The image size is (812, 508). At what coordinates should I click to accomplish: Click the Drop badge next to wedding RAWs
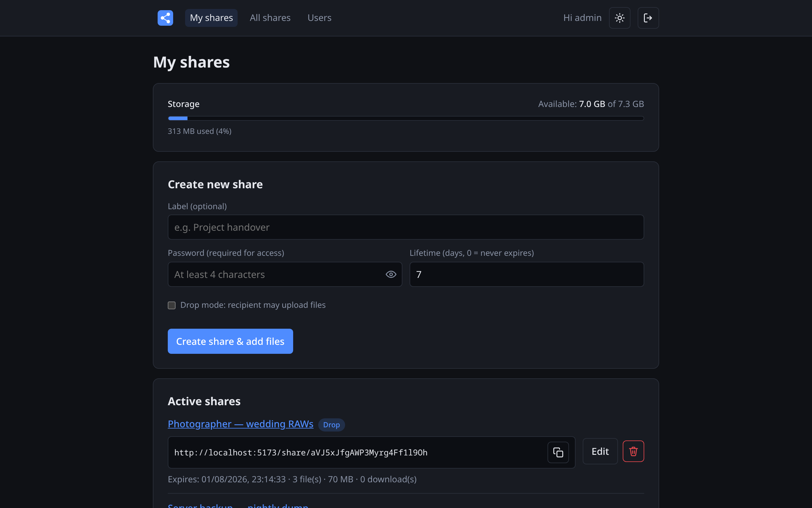(331, 425)
